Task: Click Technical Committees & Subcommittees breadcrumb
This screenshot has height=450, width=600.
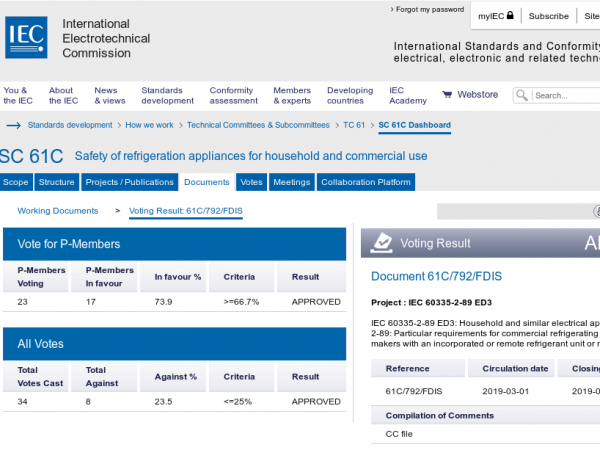Action: 258,125
